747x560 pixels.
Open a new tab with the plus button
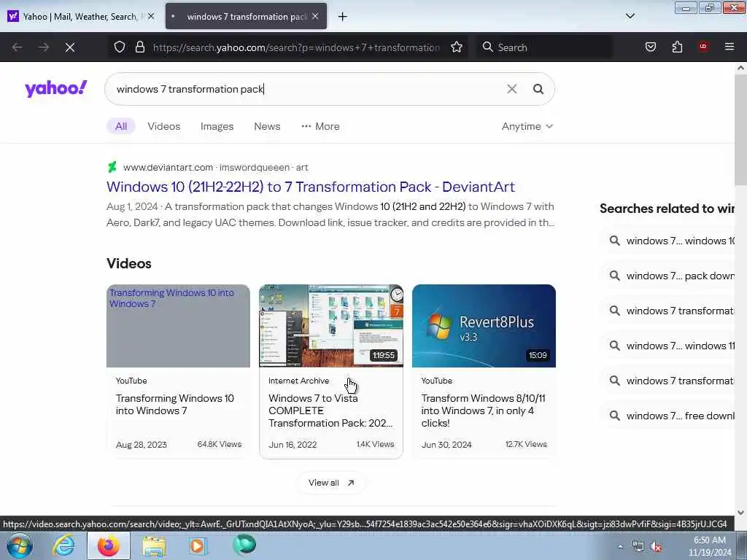tap(343, 17)
